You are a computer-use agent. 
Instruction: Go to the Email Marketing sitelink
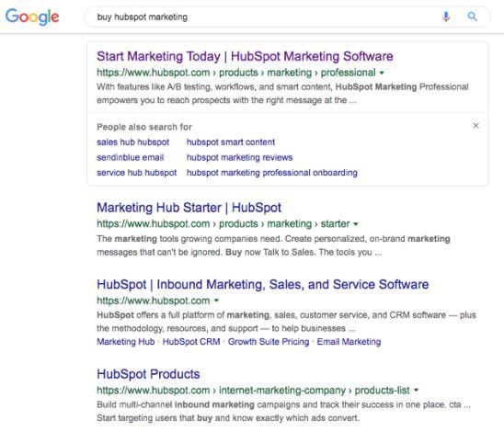pos(349,342)
